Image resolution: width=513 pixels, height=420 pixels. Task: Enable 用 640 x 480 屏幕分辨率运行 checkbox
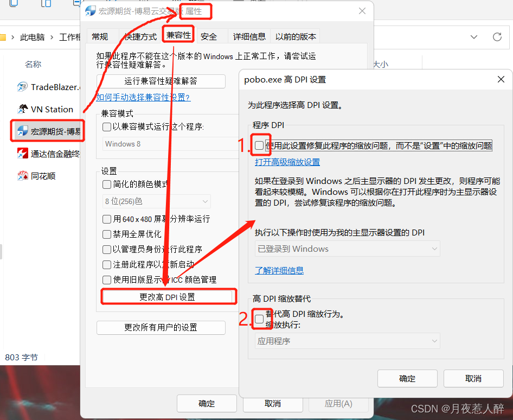(107, 219)
